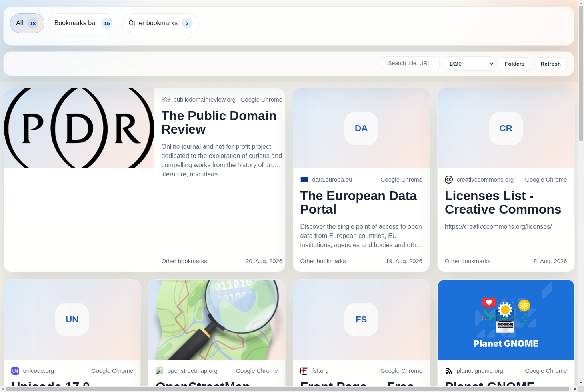Image resolution: width=584 pixels, height=392 pixels.
Task: Open The European Data Portal bookmark title
Action: click(358, 202)
